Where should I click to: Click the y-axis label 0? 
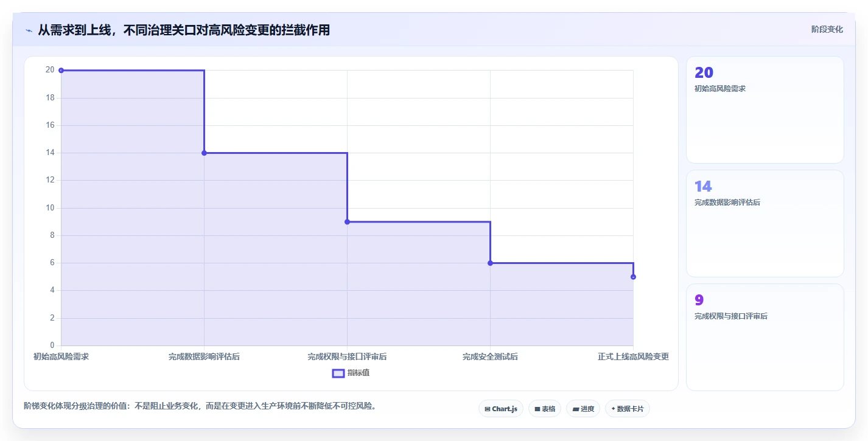coord(52,346)
